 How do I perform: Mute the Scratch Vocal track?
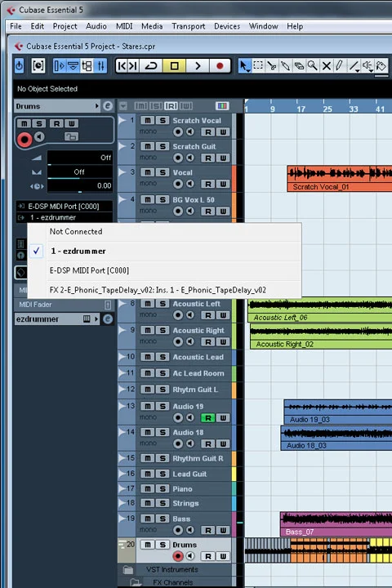[148, 120]
